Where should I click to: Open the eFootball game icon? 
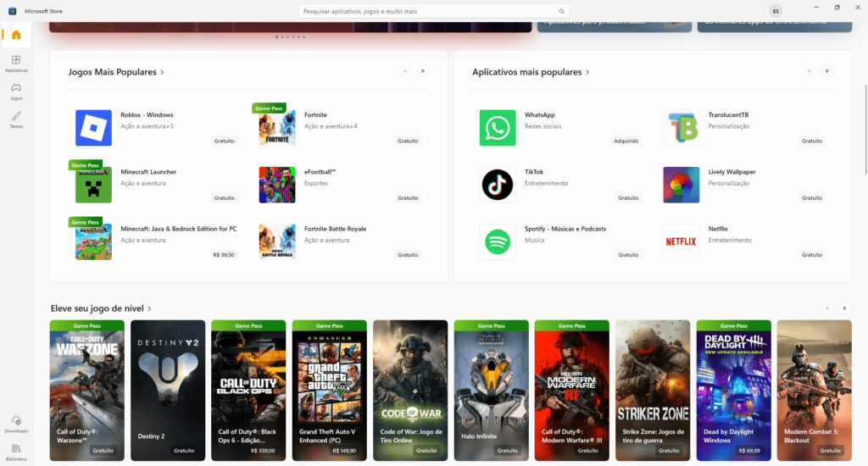[x=277, y=185]
